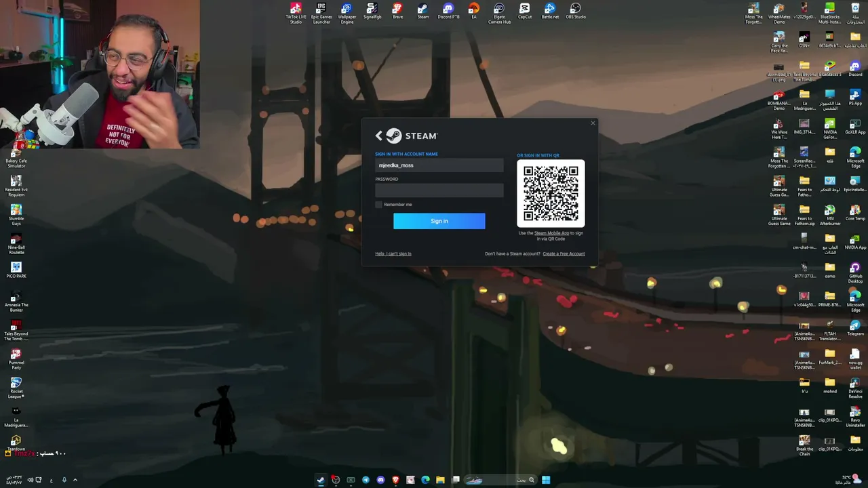Open DaVinci Resolve desktop icon
This screenshot has width=868, height=488.
(855, 388)
